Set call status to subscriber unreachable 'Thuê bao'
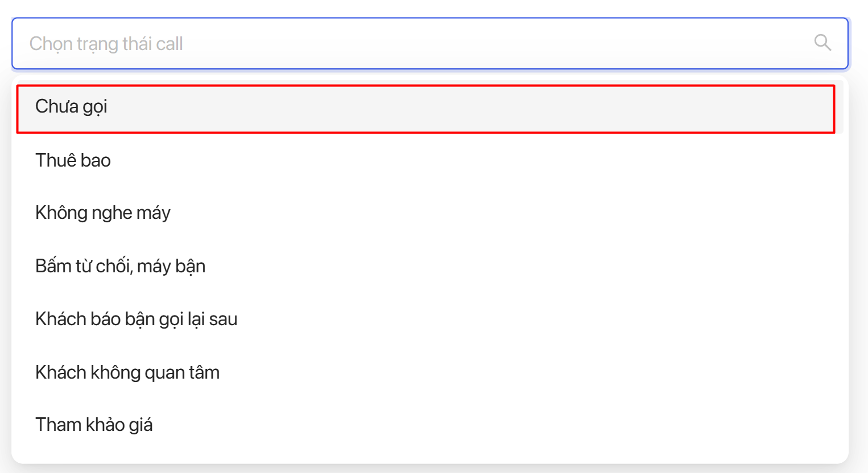The width and height of the screenshot is (868, 473). point(430,160)
